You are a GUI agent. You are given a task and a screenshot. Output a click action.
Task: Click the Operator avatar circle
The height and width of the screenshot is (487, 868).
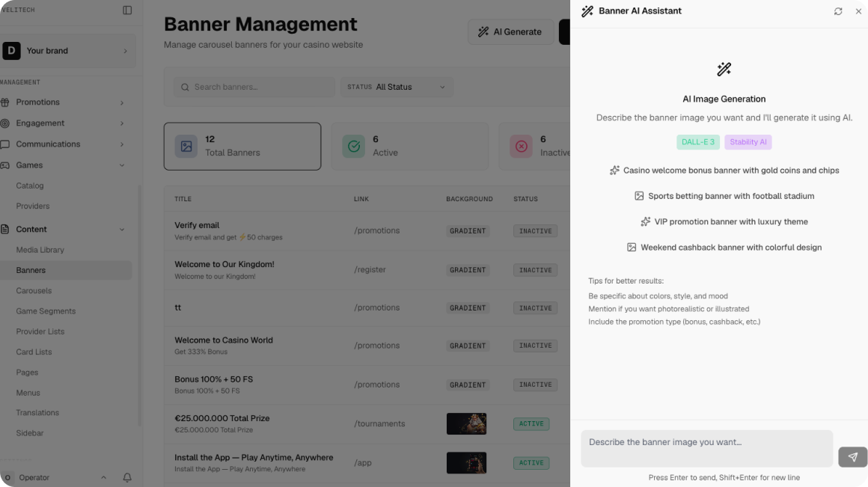pyautogui.click(x=7, y=477)
